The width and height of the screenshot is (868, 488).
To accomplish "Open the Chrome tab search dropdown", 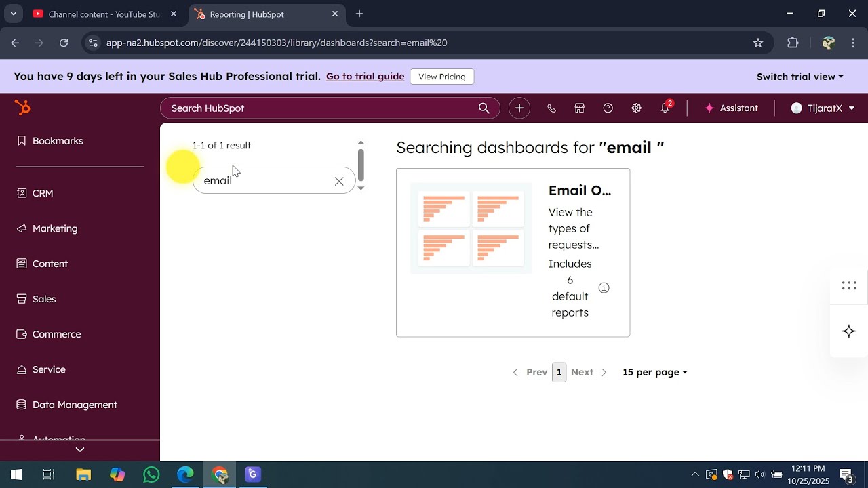I will [x=13, y=14].
